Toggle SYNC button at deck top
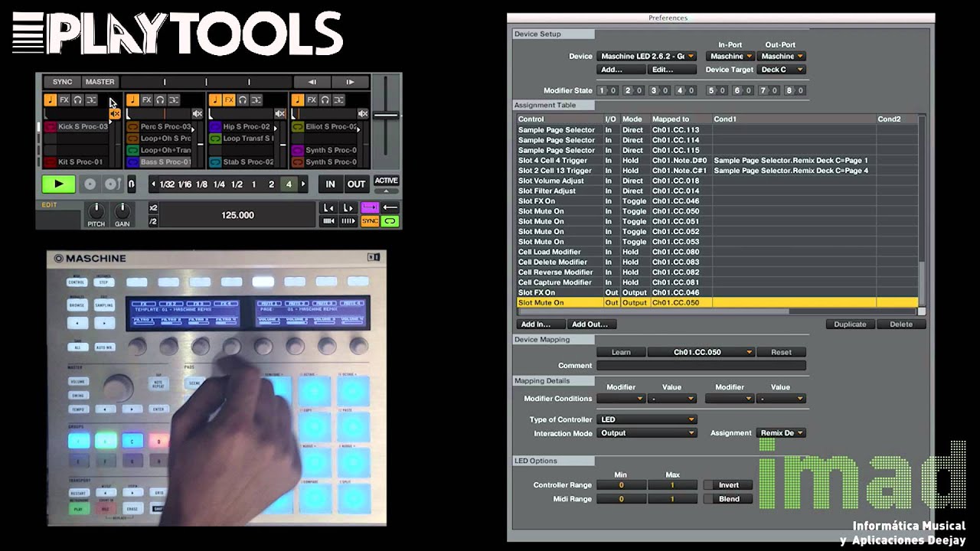This screenshot has width=980, height=551. point(62,82)
